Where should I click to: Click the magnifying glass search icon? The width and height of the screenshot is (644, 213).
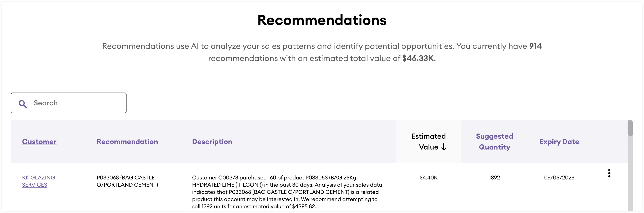[x=23, y=104]
